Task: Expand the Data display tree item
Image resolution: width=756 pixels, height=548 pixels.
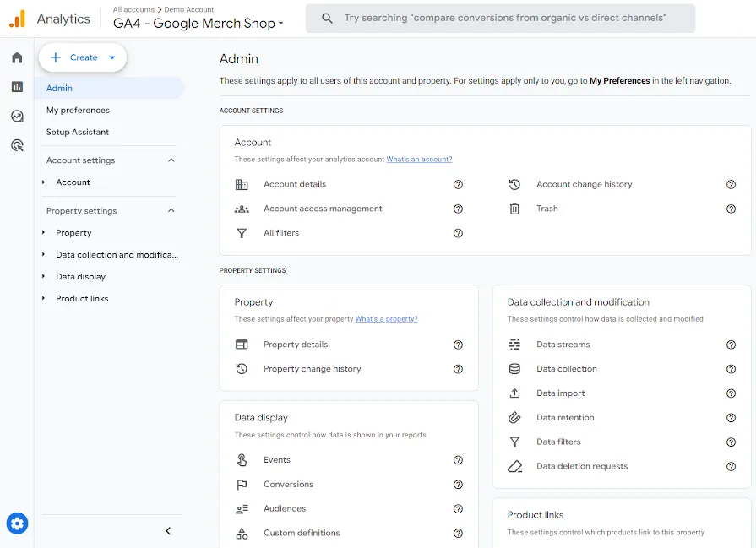Action: click(x=44, y=277)
